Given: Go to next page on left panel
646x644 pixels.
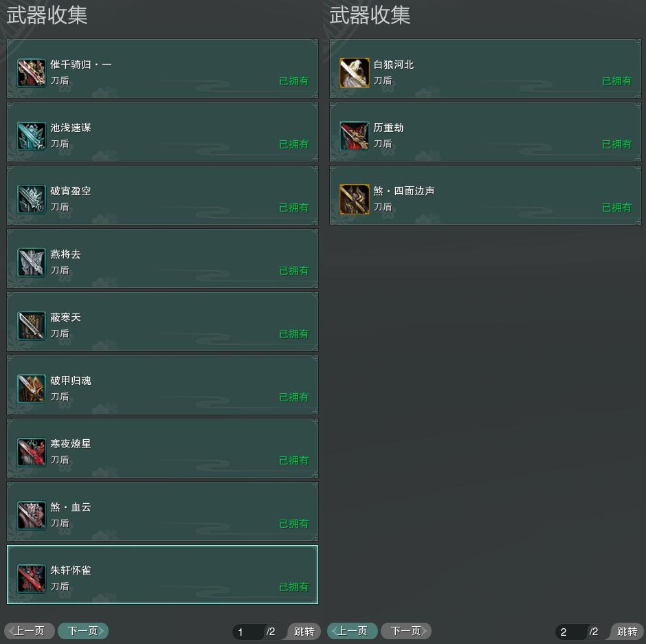Looking at the screenshot, I should pos(83,631).
